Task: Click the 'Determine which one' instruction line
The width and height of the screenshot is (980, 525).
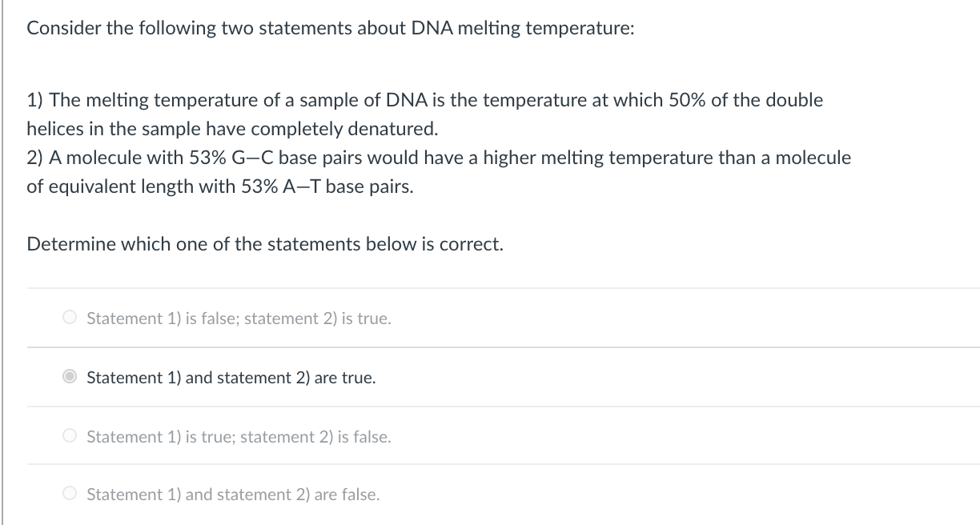Action: 266,243
